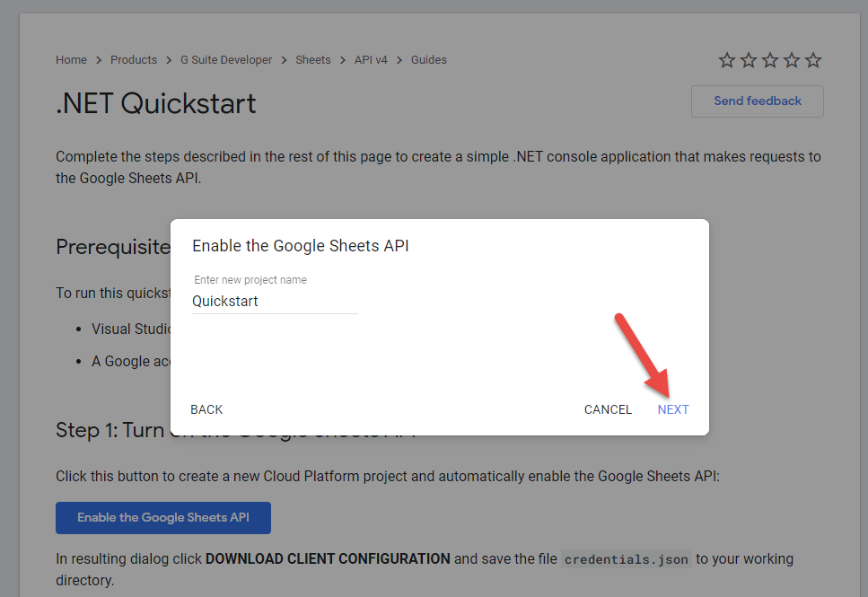This screenshot has width=868, height=597.
Task: Rate the page with the first star
Action: pos(727,60)
